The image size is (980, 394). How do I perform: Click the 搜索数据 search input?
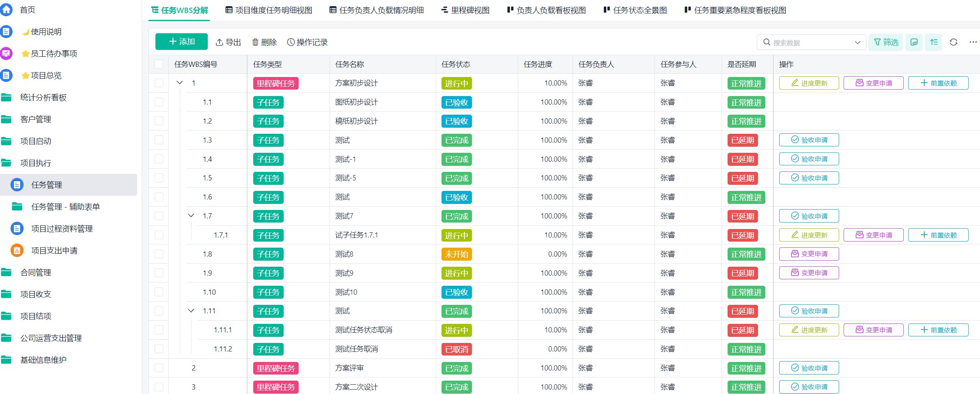[x=812, y=43]
